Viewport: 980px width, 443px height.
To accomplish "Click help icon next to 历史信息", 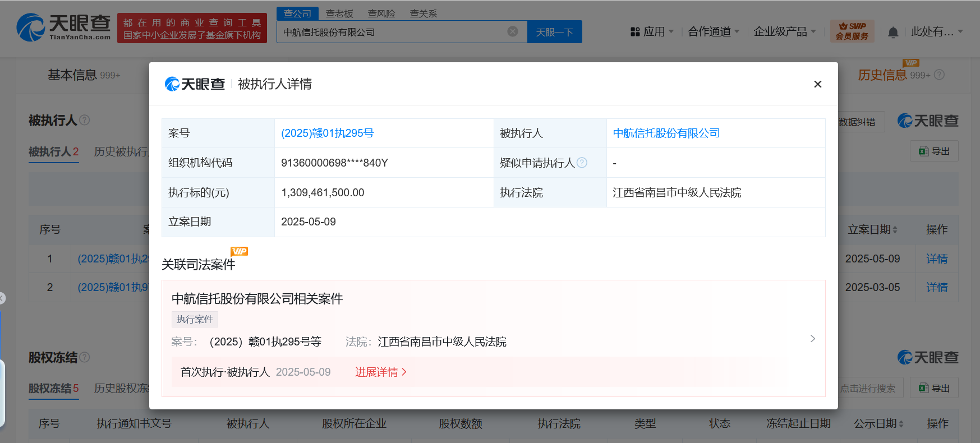I will tap(940, 75).
